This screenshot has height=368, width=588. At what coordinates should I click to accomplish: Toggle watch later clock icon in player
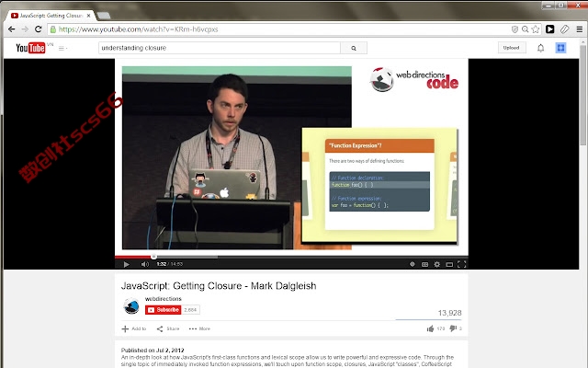[x=413, y=264]
